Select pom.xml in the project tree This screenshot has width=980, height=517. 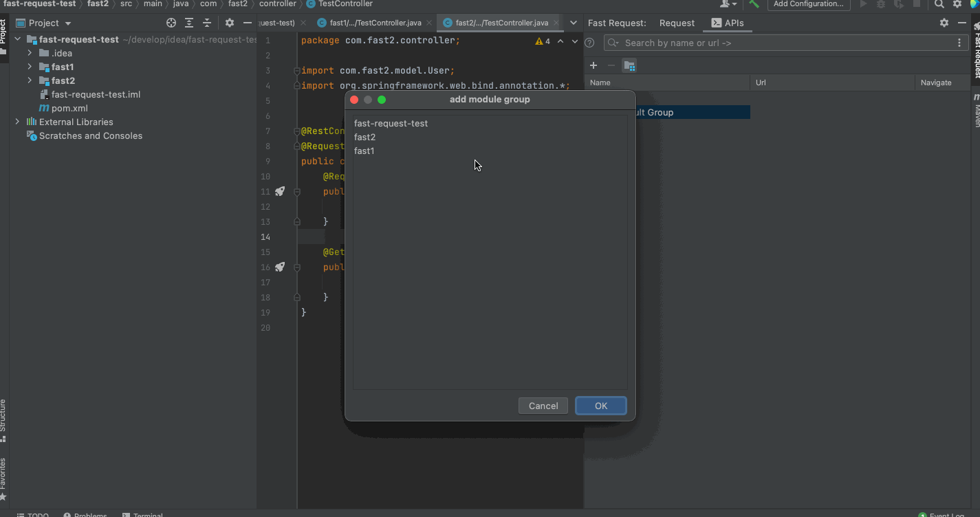(x=69, y=108)
